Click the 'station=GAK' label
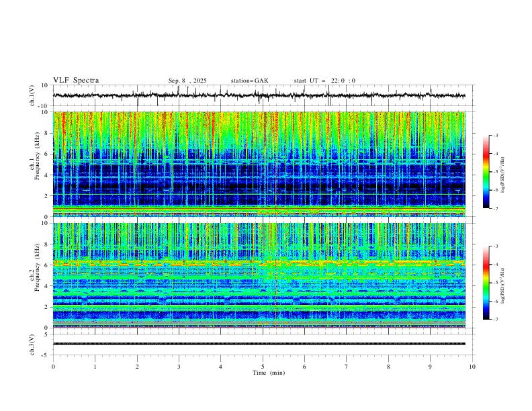 (249, 81)
